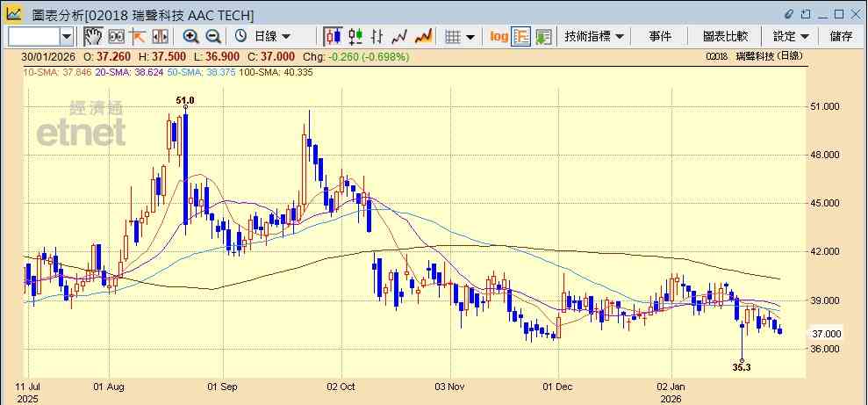
Task: Click the 02 Oct date axis label
Action: click(341, 387)
